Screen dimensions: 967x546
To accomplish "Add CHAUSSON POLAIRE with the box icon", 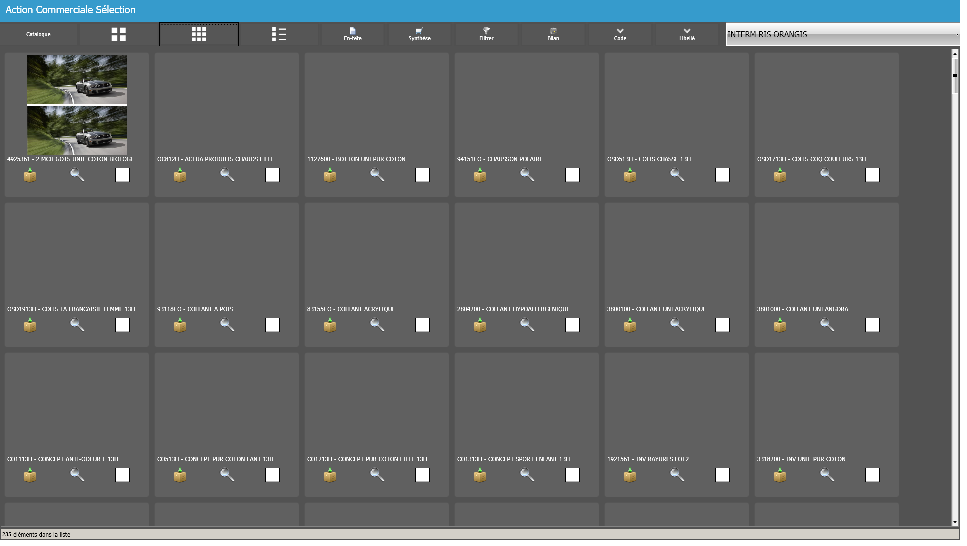I will [480, 175].
